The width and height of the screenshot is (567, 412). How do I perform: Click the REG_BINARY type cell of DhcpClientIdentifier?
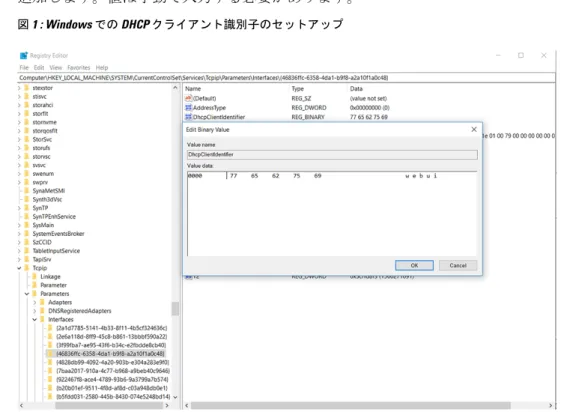click(x=308, y=117)
